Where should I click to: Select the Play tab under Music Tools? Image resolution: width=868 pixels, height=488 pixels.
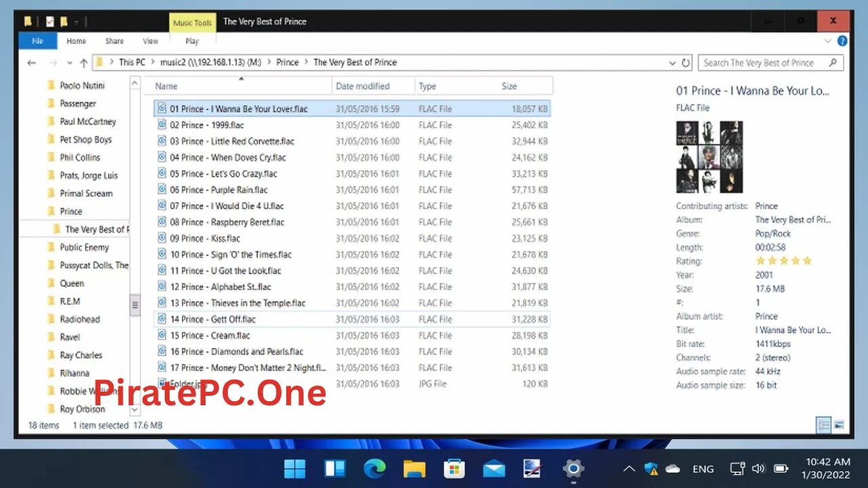pyautogui.click(x=192, y=41)
